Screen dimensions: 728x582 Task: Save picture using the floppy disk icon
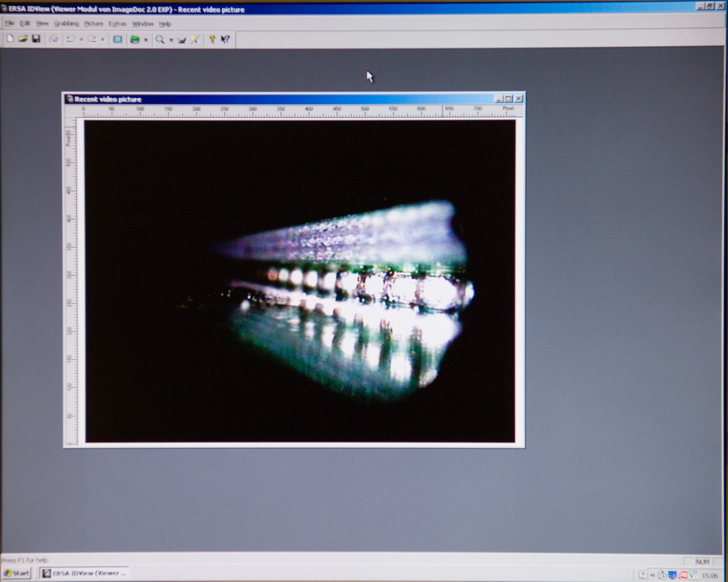click(x=36, y=38)
